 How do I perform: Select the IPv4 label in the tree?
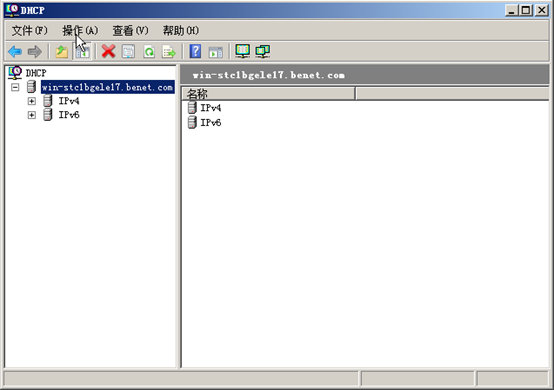69,101
